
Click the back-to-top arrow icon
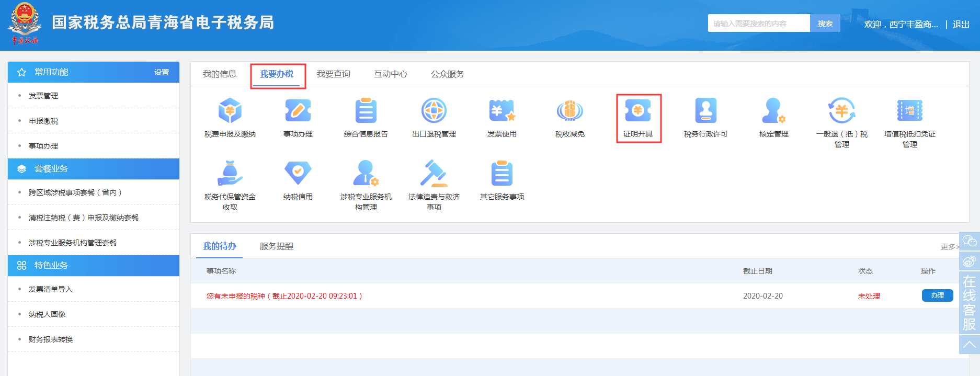pyautogui.click(x=970, y=344)
